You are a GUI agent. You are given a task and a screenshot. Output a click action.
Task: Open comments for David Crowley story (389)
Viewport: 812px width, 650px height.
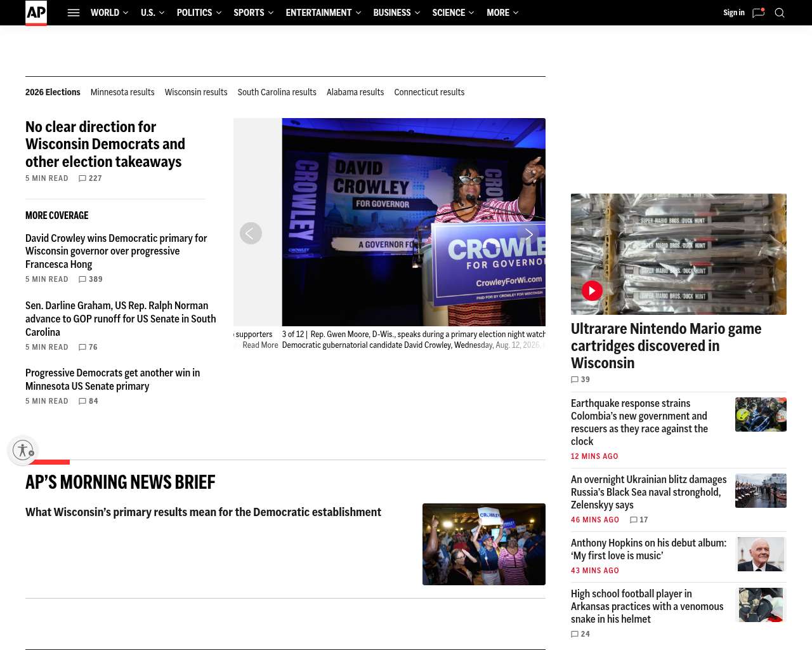pos(91,279)
